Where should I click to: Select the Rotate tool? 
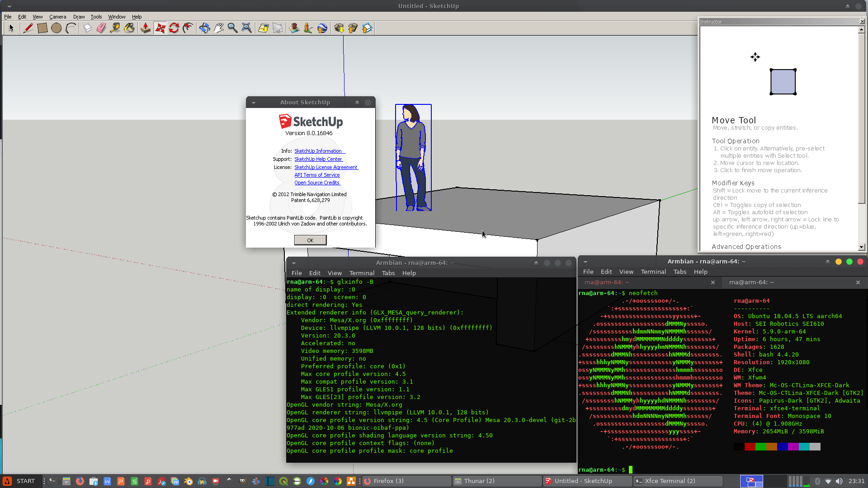point(174,28)
